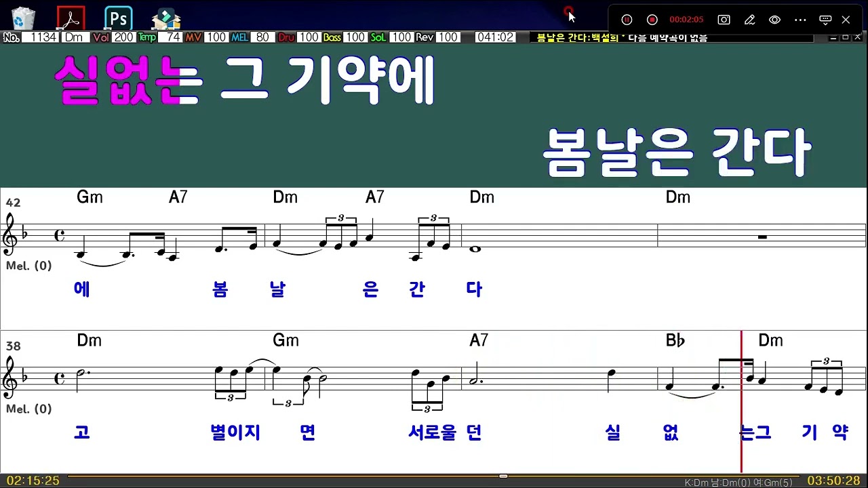Click the MV label
The width and height of the screenshot is (868, 488).
coord(193,37)
